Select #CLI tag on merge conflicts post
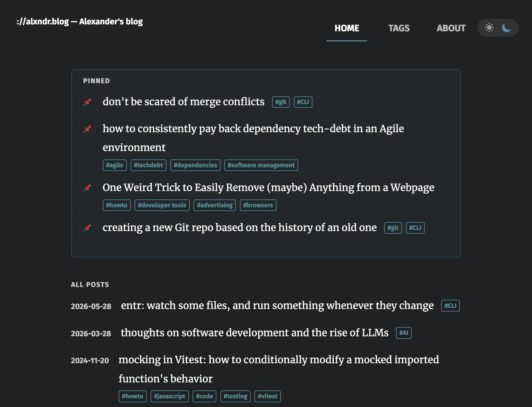The image size is (532, 407). (303, 102)
